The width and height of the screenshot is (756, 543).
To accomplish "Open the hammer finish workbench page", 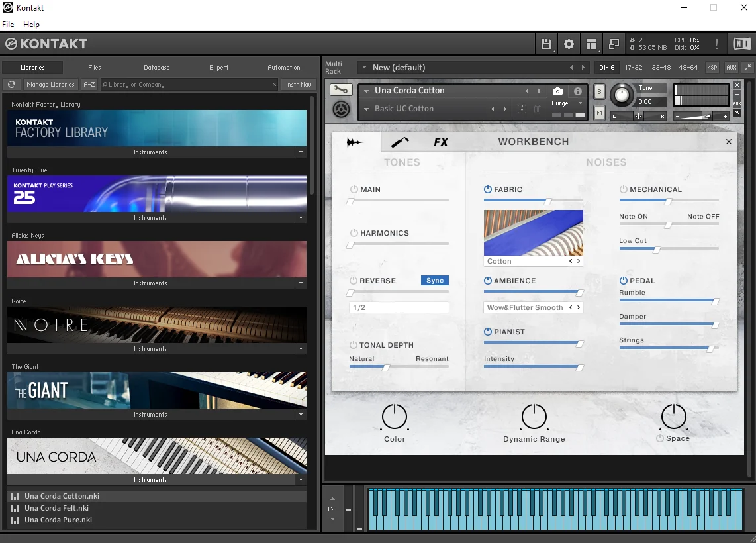I will pyautogui.click(x=400, y=142).
